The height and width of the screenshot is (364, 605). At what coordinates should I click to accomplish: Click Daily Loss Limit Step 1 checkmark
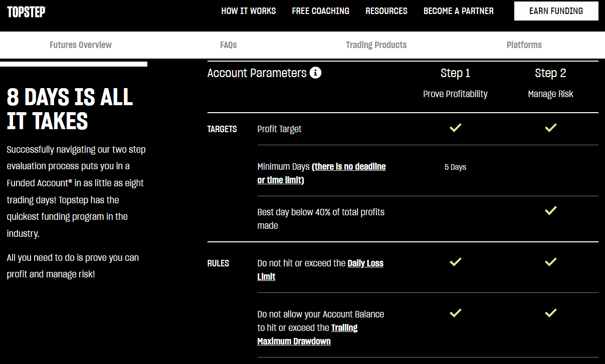coord(455,262)
